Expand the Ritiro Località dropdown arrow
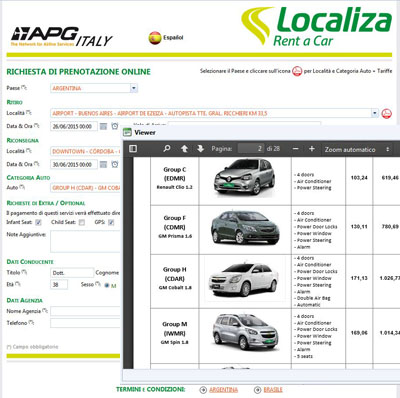The width and height of the screenshot is (400, 398). pos(375,113)
